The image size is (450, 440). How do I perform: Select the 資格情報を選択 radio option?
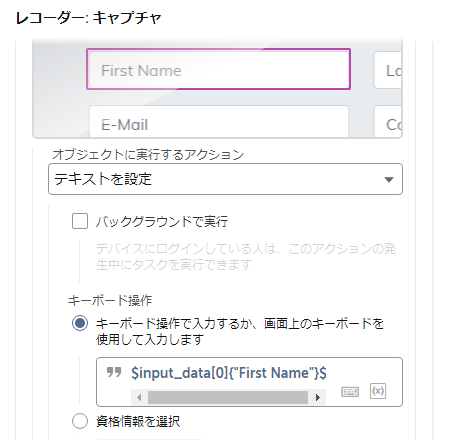80,421
